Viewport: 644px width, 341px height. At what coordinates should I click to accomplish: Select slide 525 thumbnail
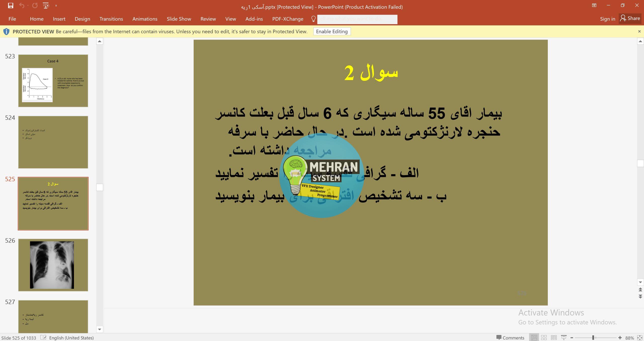(x=53, y=204)
